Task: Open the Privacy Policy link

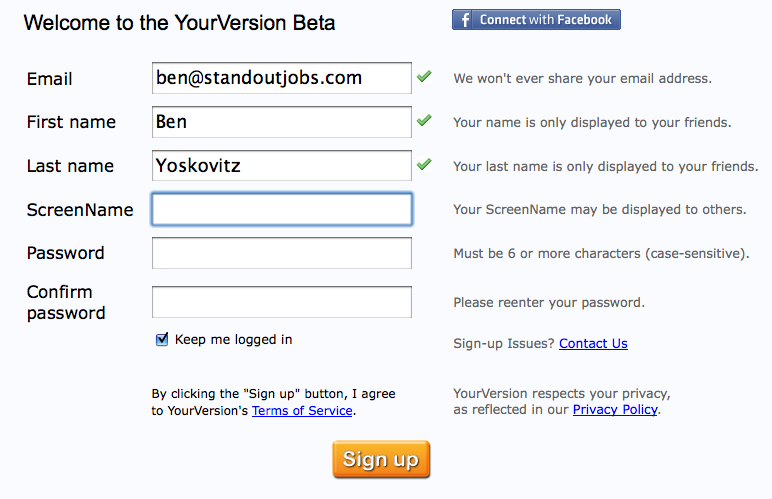Action: pos(615,409)
